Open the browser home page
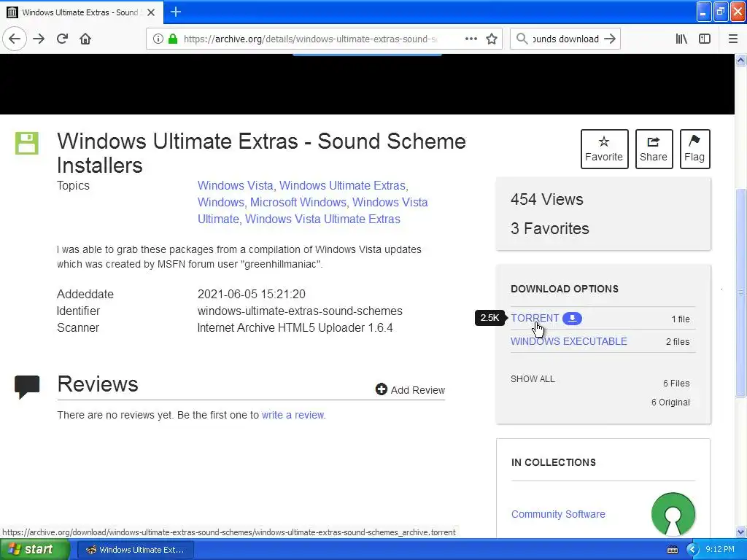747x560 pixels. click(86, 39)
